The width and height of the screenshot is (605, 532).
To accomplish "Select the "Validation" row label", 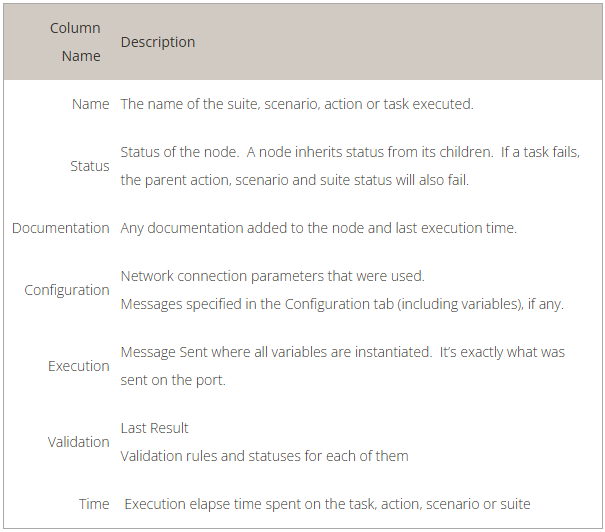I will tap(79, 442).
